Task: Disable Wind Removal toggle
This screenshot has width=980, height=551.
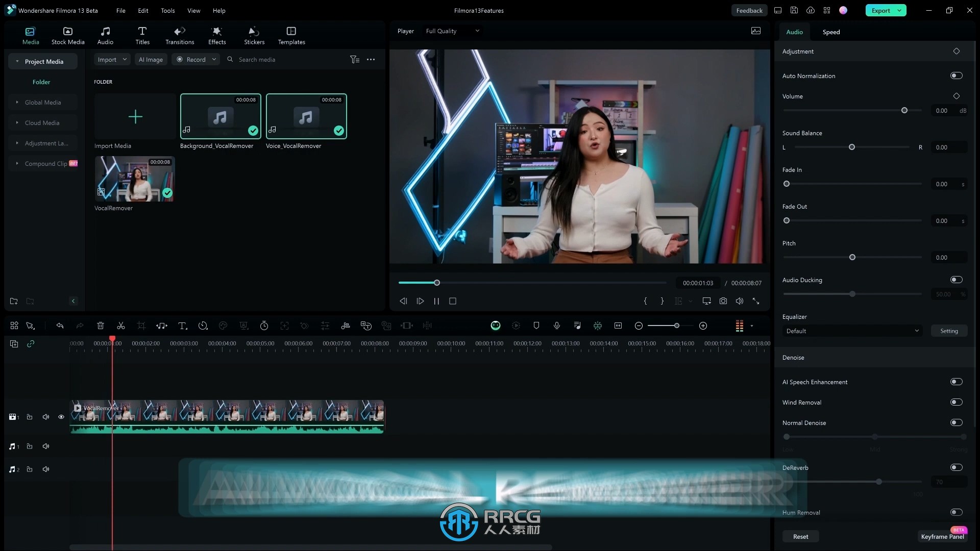Action: coord(957,402)
